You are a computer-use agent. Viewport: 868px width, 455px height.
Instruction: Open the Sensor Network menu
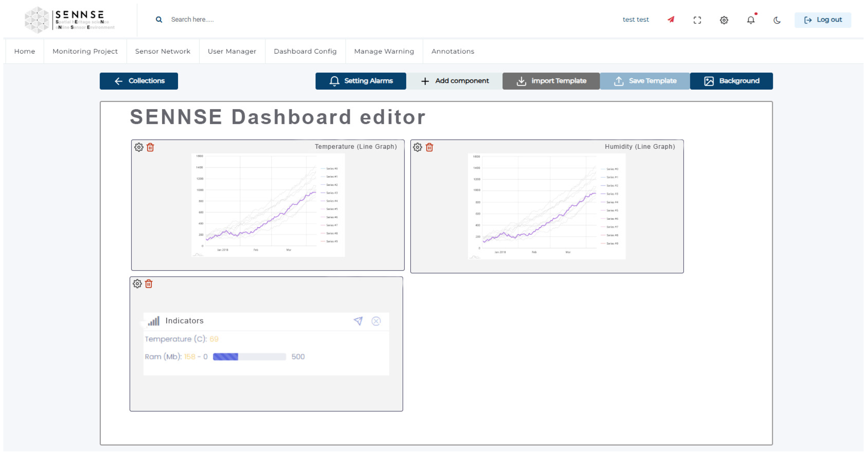pyautogui.click(x=163, y=51)
